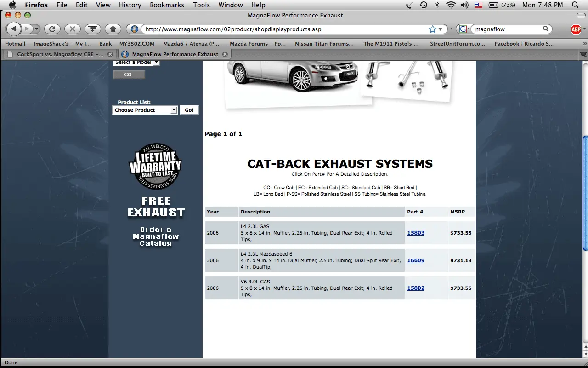Open the View menu
Viewport: 588px width, 368px height.
tap(103, 5)
